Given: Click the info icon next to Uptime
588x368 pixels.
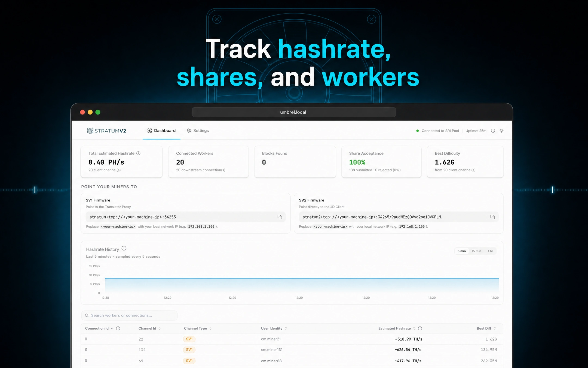Looking at the screenshot, I should [493, 131].
